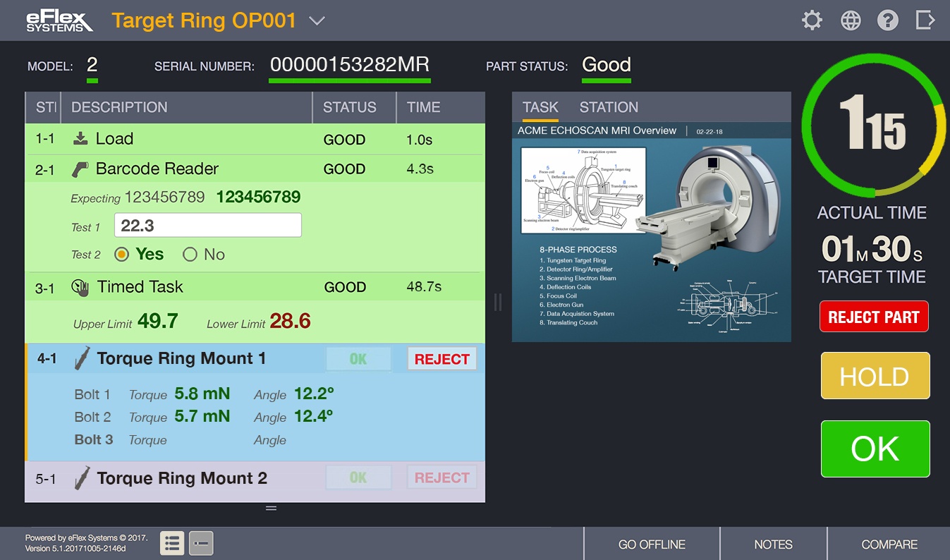This screenshot has height=560, width=950.
Task: Click the large green OK button
Action: pyautogui.click(x=875, y=449)
